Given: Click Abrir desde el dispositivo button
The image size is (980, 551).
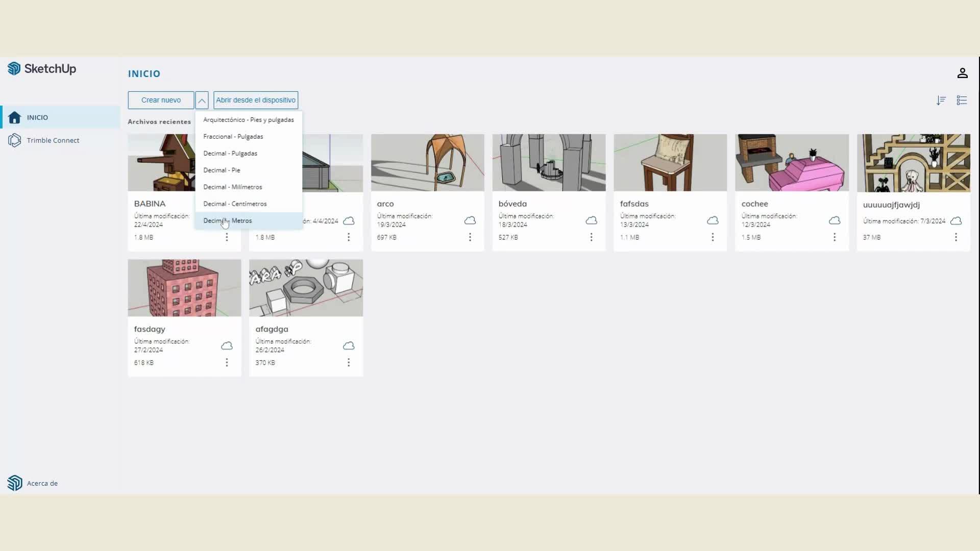Looking at the screenshot, I should [x=256, y=101].
